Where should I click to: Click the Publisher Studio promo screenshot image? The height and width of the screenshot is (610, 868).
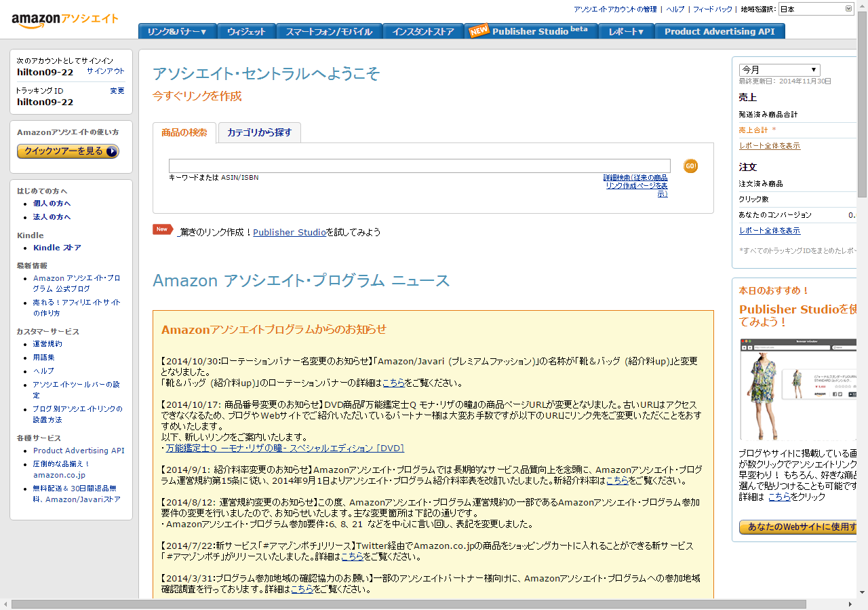798,389
